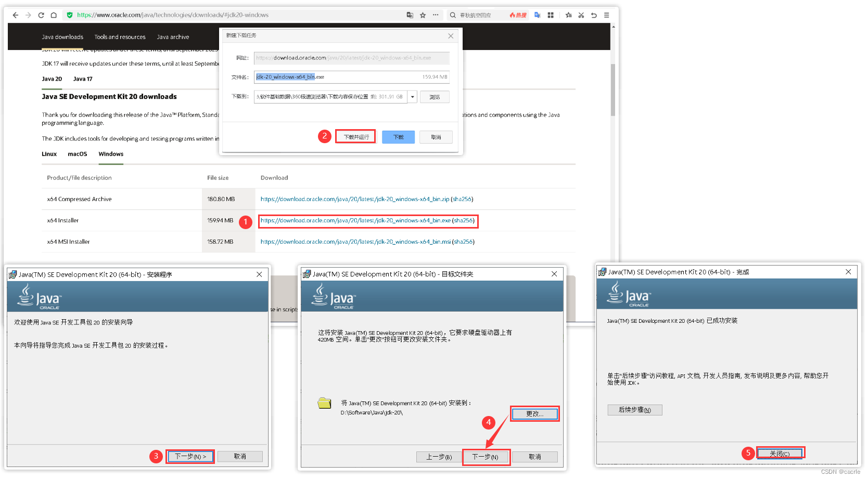Close the JDK 20 completed installer window

(x=848, y=272)
